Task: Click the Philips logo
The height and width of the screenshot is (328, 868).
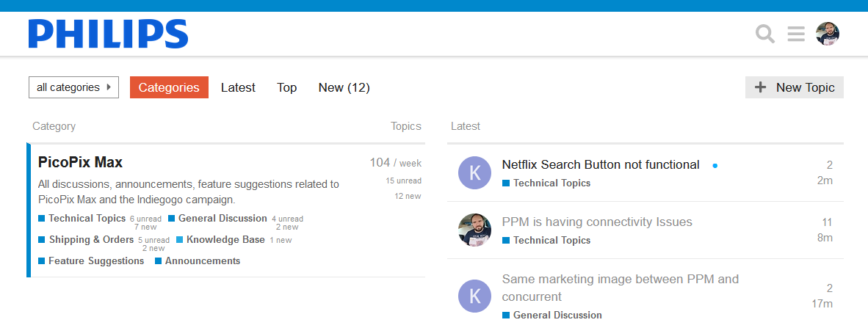Action: click(x=109, y=34)
